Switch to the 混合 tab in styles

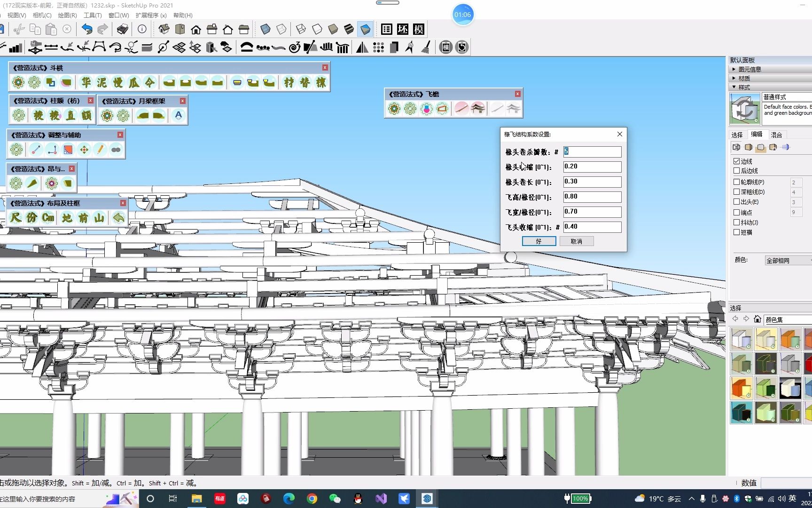coord(776,135)
